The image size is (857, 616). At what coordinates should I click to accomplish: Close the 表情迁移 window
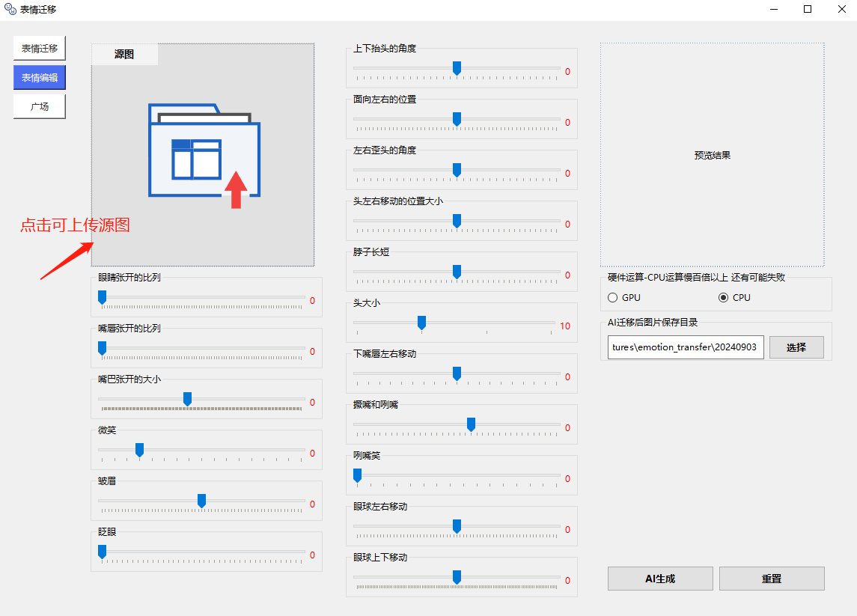(841, 9)
